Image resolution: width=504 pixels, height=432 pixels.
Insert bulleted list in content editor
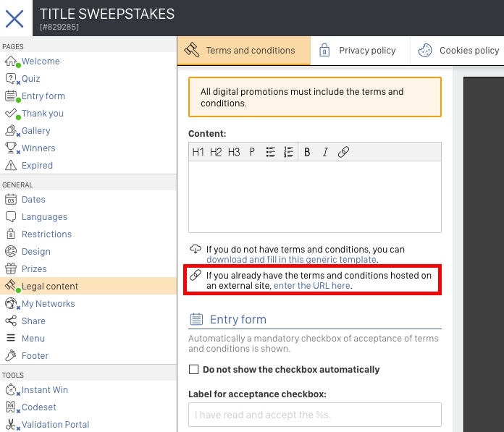(x=271, y=152)
